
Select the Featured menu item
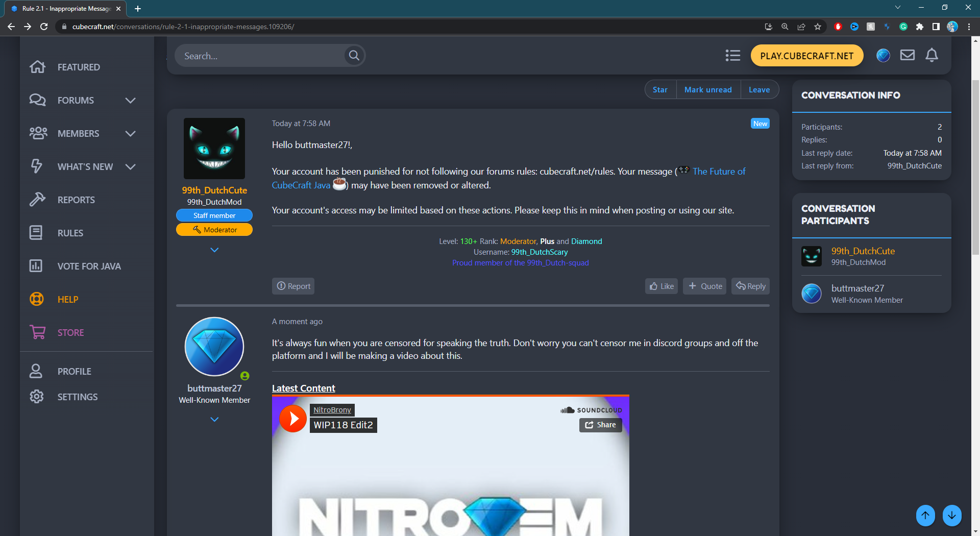coord(79,67)
